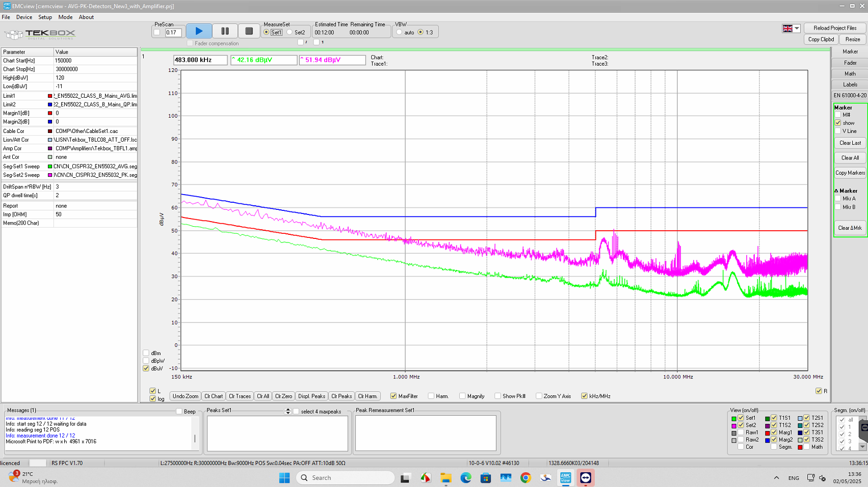Click the Reload Project Files button

click(x=834, y=28)
